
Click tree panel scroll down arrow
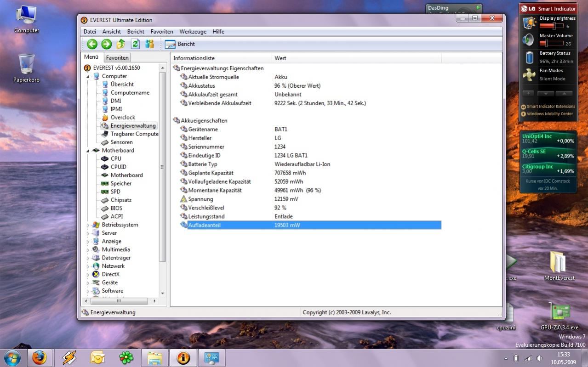coord(163,293)
